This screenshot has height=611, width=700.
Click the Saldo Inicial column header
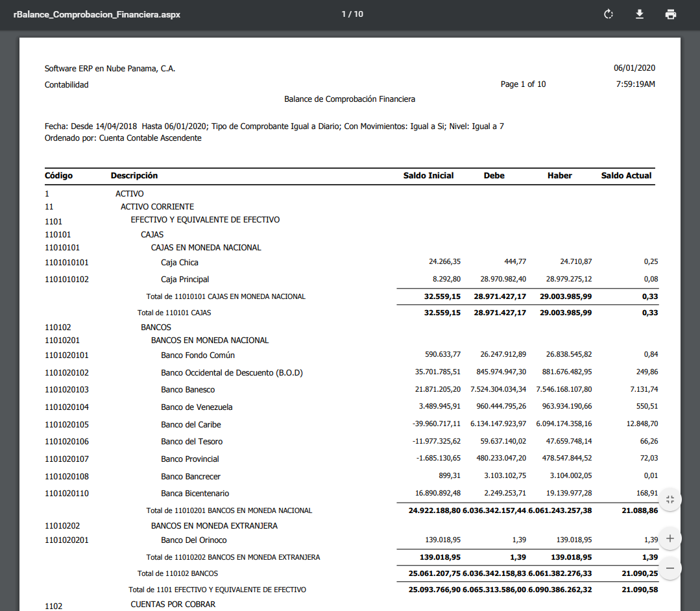[428, 176]
